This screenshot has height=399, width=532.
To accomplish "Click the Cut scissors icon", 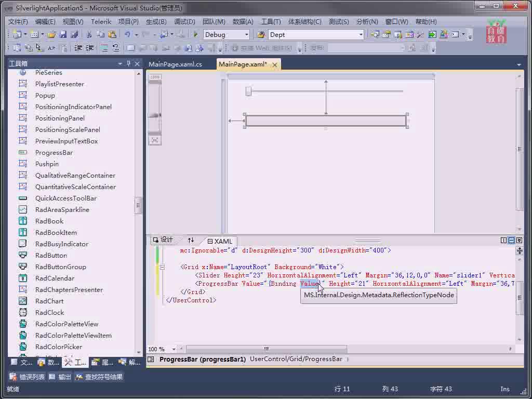I will coord(89,35).
